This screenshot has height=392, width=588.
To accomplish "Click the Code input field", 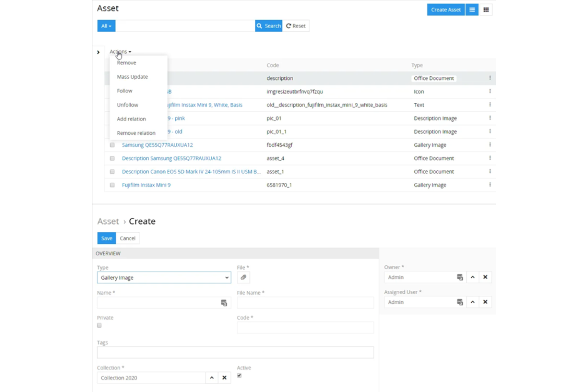I will (305, 328).
